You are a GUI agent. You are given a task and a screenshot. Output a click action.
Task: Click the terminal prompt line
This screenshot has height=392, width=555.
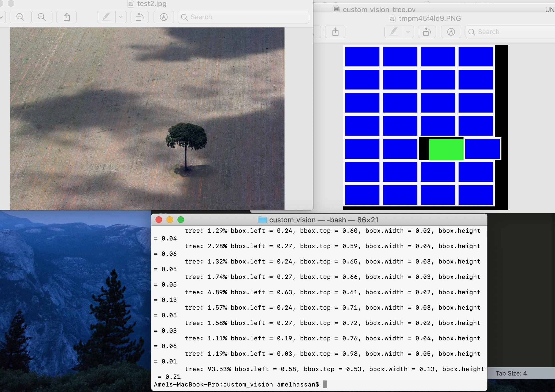click(x=236, y=384)
